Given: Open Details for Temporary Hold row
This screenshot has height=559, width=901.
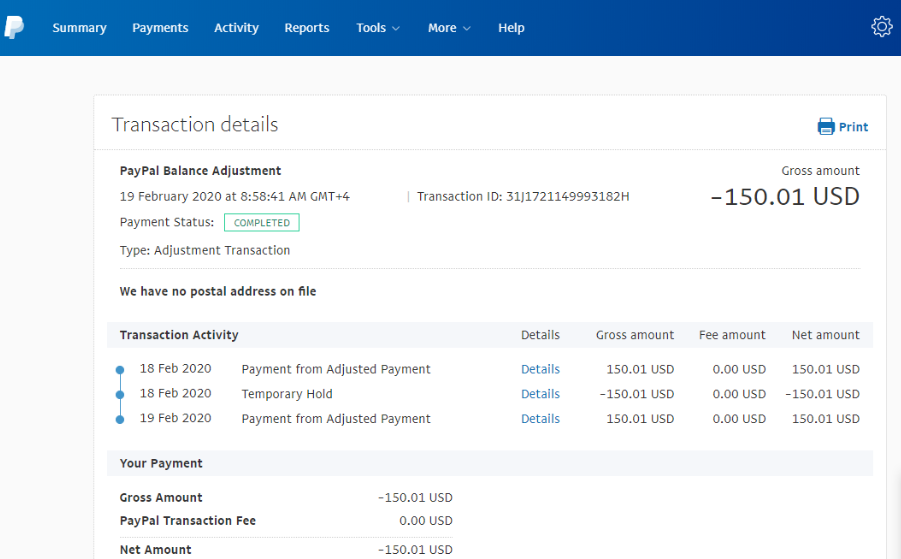Looking at the screenshot, I should [x=540, y=394].
